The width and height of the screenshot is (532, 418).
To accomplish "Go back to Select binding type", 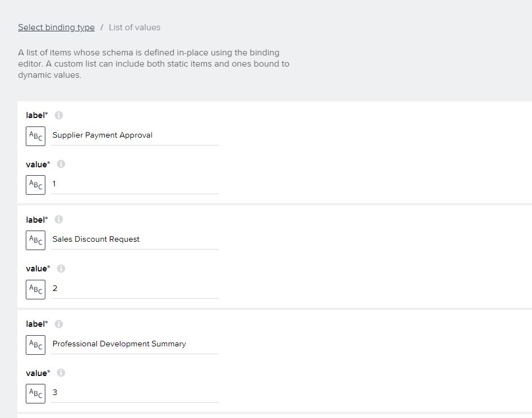I will (x=57, y=27).
